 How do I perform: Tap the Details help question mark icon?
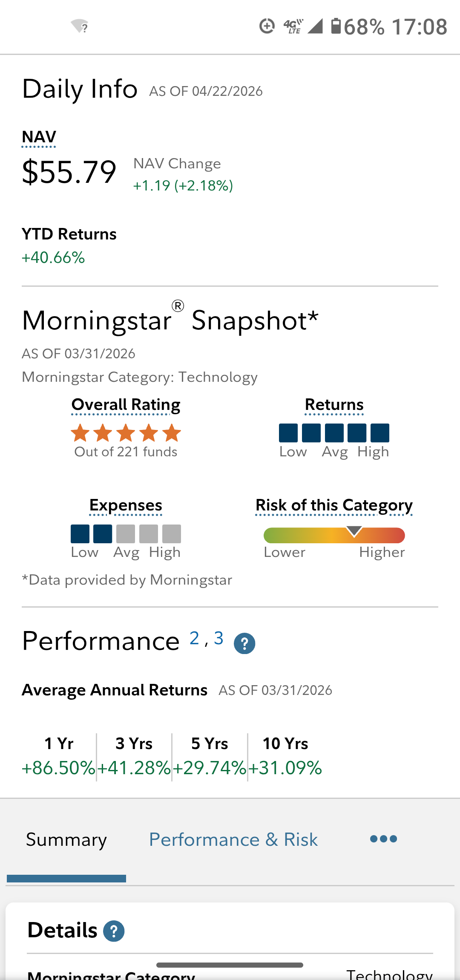[x=114, y=931]
